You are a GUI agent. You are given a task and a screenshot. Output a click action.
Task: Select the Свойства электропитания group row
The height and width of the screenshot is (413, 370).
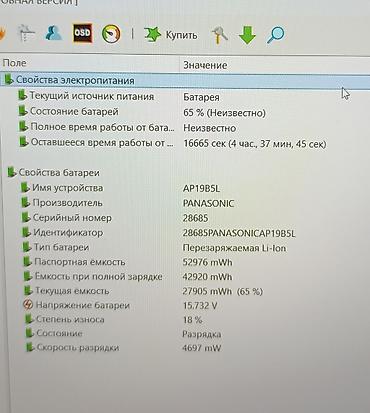pyautogui.click(x=185, y=81)
